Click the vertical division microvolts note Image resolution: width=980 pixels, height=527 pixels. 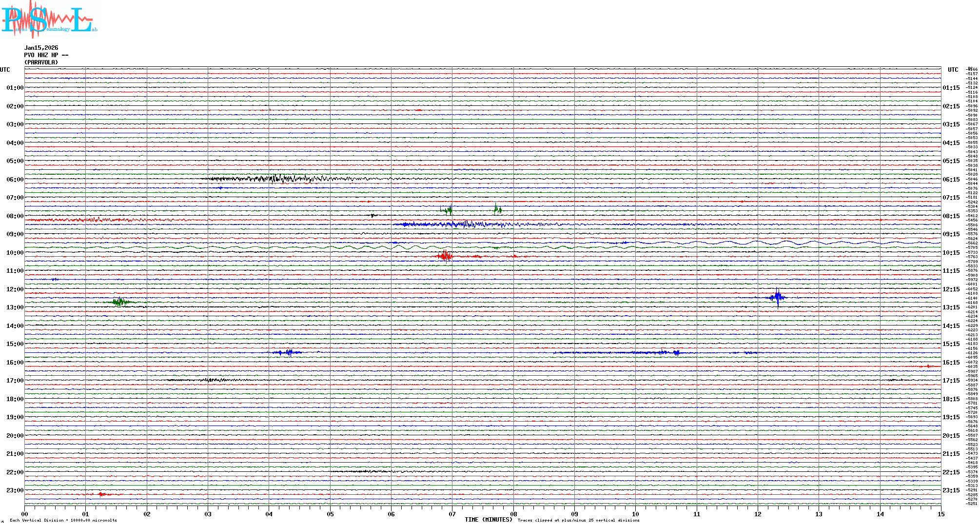(x=63, y=520)
